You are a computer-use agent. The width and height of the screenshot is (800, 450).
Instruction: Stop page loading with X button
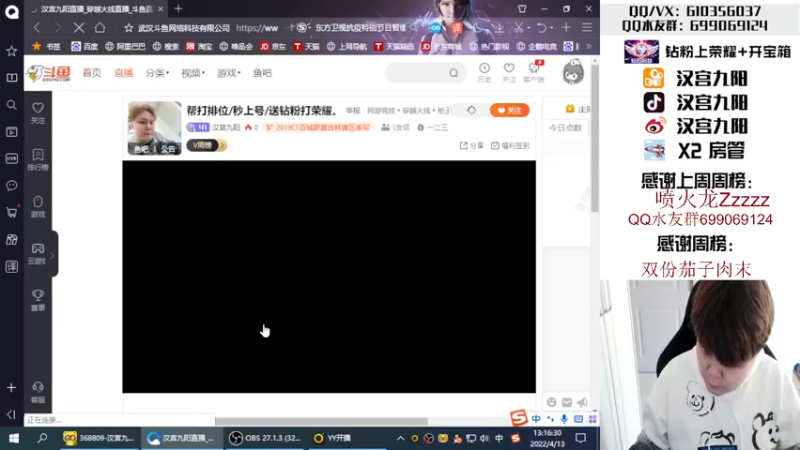click(79, 28)
